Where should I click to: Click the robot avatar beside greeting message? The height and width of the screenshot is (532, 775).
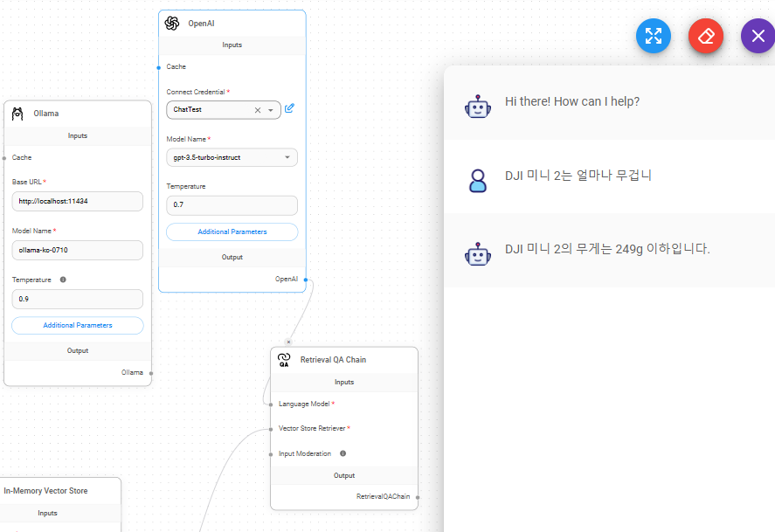(477, 107)
